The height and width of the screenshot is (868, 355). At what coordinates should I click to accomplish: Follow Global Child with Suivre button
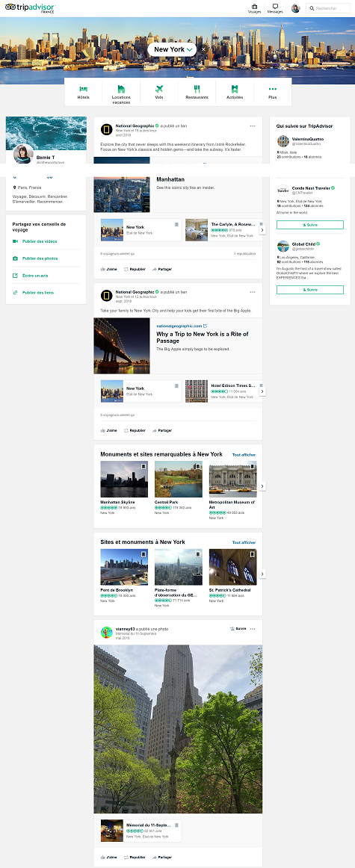tap(310, 290)
